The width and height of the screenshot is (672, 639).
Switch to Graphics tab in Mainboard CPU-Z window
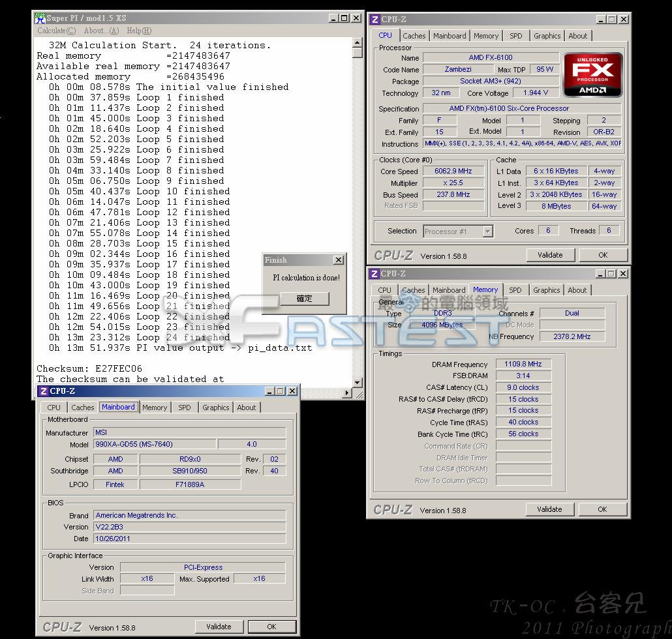[215, 408]
